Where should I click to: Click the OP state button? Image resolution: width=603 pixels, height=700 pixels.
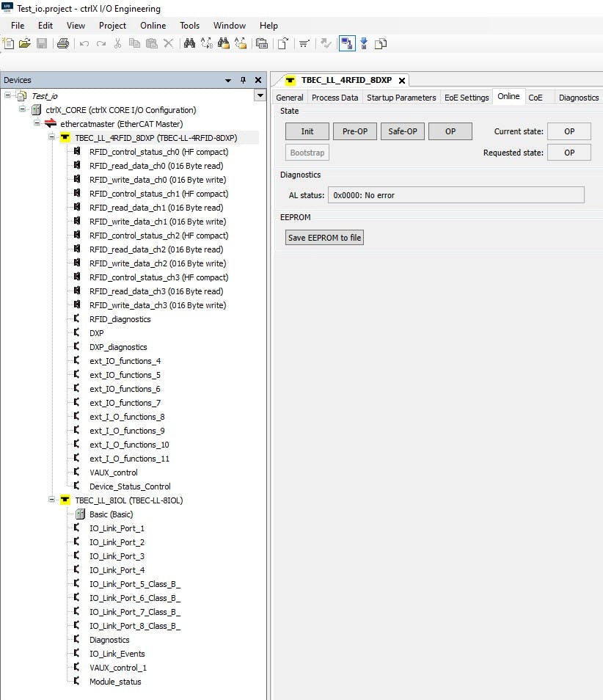[450, 131]
